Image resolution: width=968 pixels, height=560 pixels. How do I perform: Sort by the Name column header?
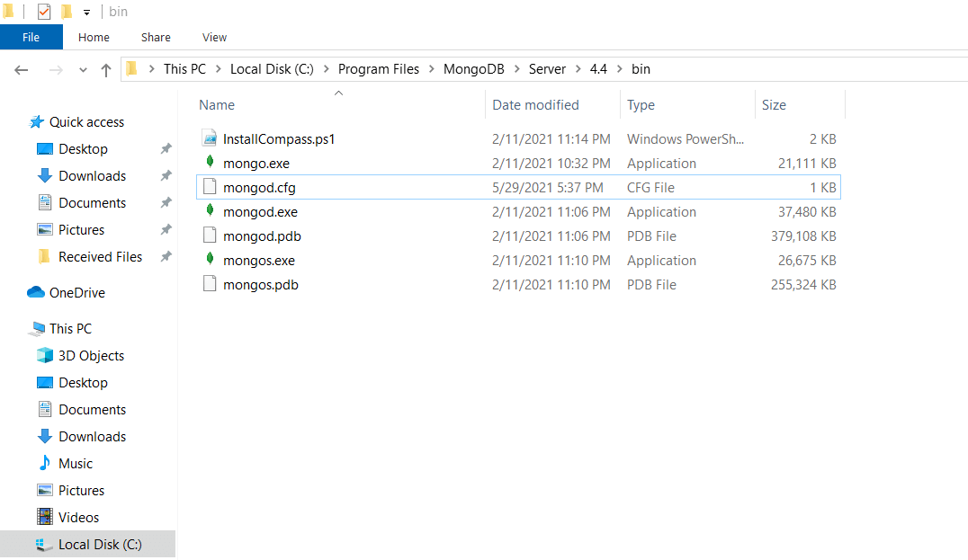217,105
